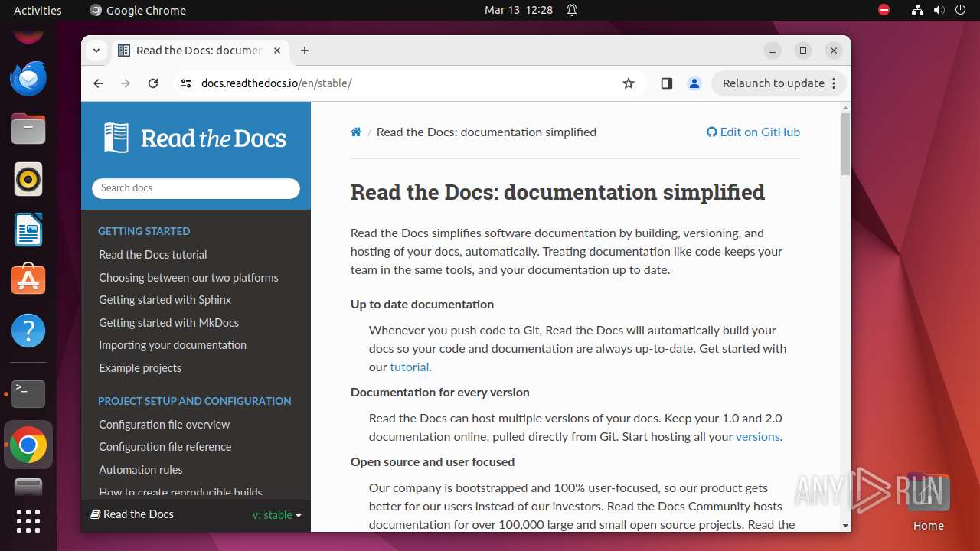The width and height of the screenshot is (980, 551).
Task: Click scrollbar down arrow
Action: (845, 526)
